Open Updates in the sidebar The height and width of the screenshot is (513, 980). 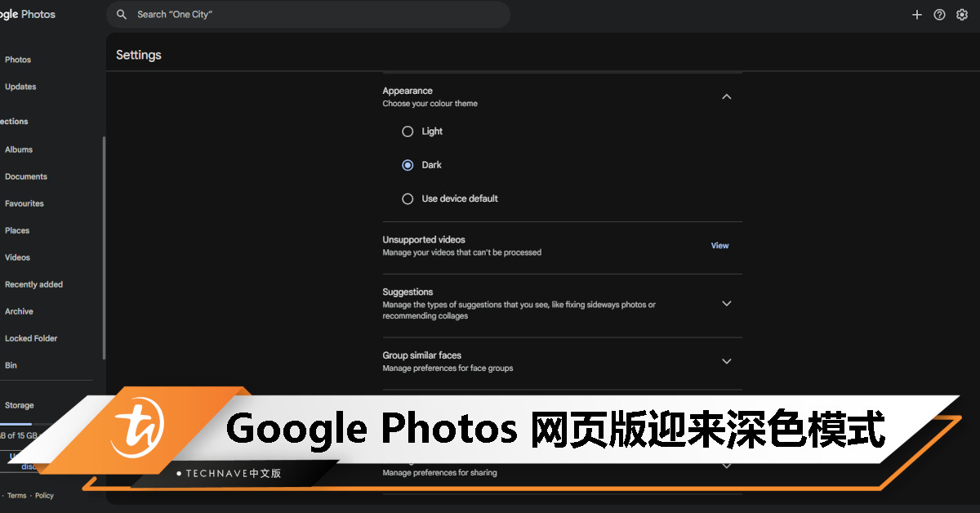click(x=20, y=87)
